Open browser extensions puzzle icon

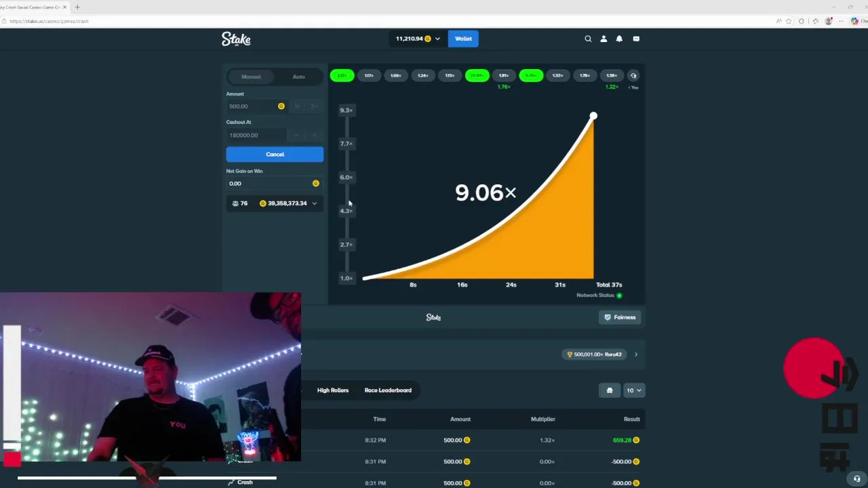coord(802,21)
